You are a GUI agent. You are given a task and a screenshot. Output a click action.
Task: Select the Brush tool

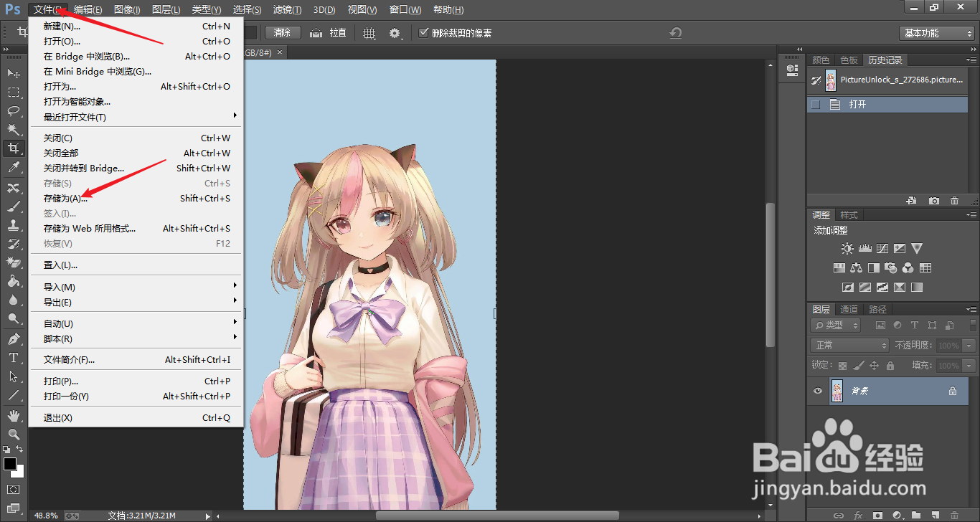tap(13, 206)
